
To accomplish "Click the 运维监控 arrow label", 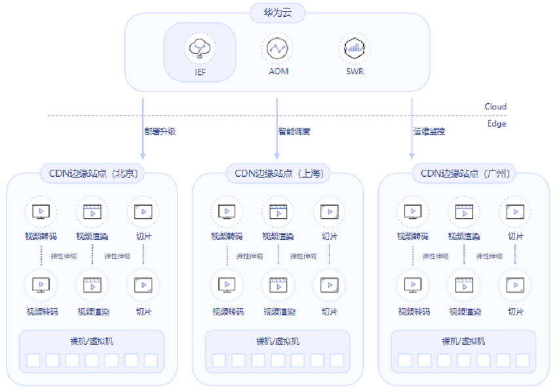I will point(429,132).
